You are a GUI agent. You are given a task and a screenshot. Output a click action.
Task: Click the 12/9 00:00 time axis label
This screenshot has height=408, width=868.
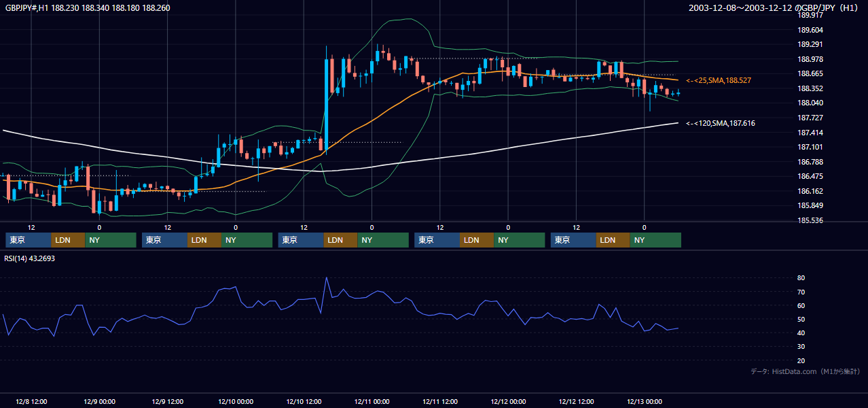(100, 401)
